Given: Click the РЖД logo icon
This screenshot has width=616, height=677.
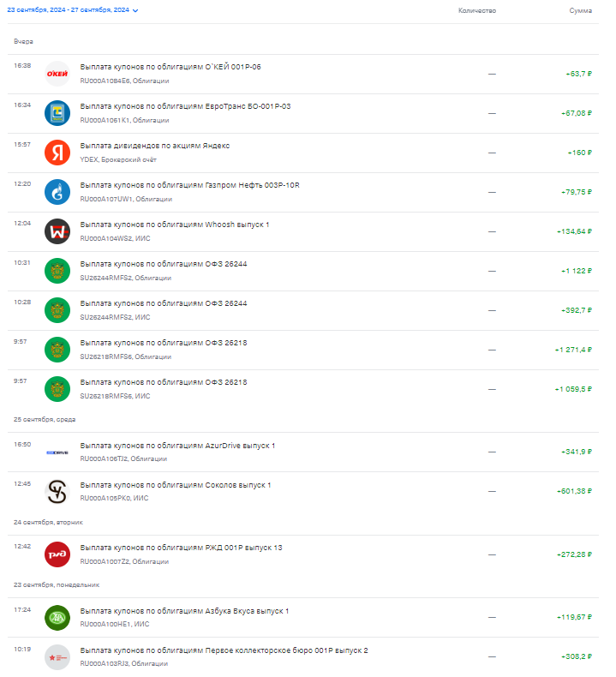Looking at the screenshot, I should point(57,554).
